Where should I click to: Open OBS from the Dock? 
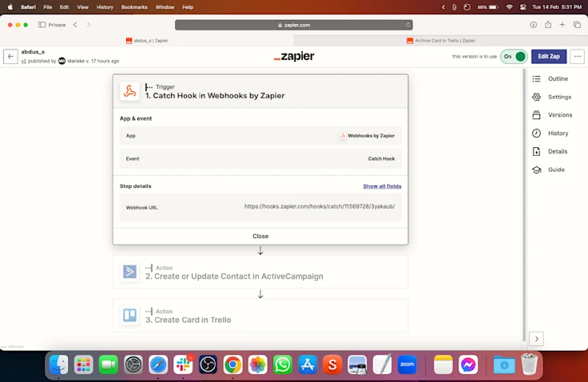click(208, 364)
